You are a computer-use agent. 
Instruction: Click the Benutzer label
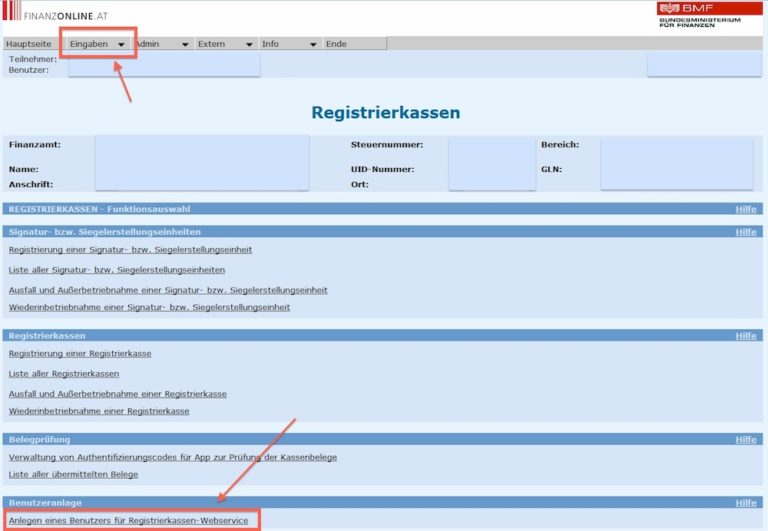tap(29, 70)
